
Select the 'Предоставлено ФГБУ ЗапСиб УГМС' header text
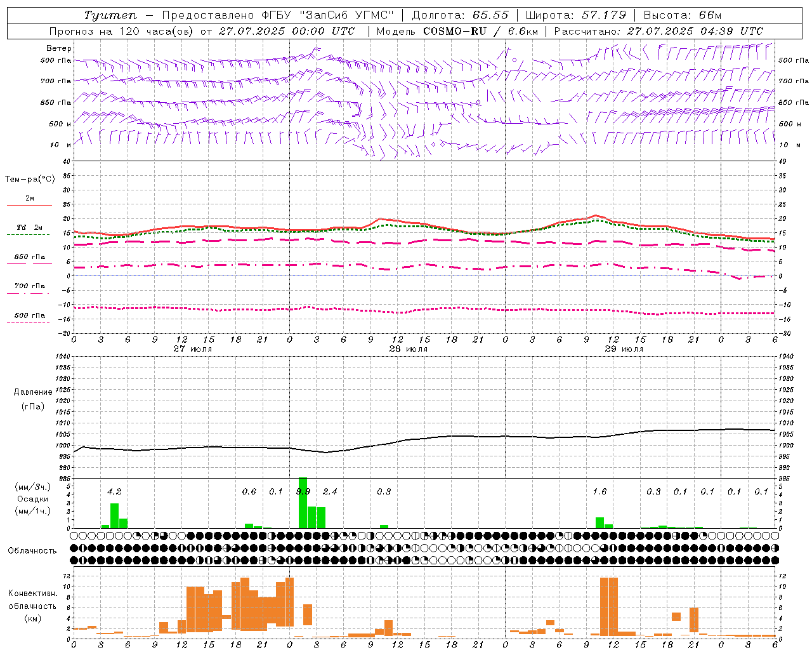pos(278,15)
